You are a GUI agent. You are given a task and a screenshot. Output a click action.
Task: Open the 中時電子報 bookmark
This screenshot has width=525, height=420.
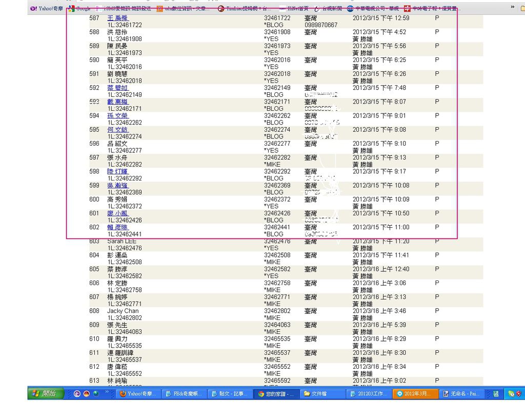point(432,8)
